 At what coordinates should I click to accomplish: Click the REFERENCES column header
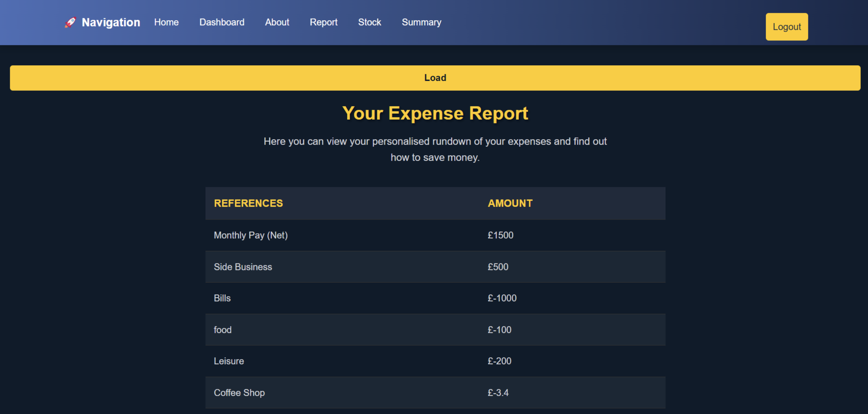(248, 203)
